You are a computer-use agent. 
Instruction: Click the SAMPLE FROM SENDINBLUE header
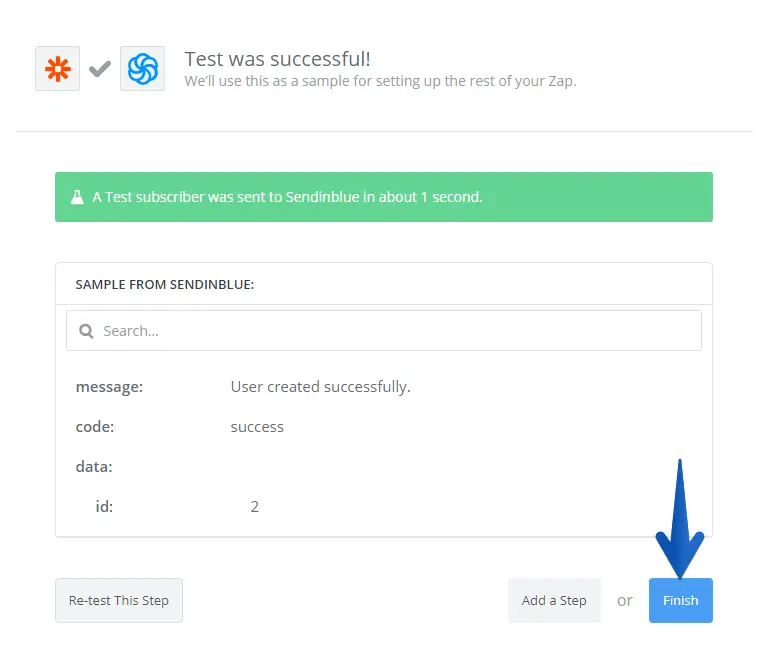pos(165,284)
